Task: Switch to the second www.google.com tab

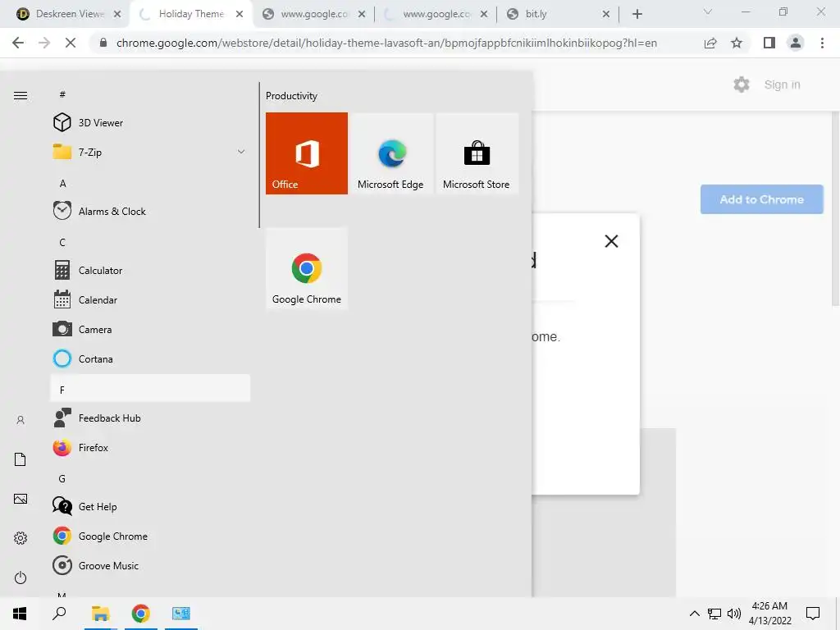Action: (x=436, y=14)
